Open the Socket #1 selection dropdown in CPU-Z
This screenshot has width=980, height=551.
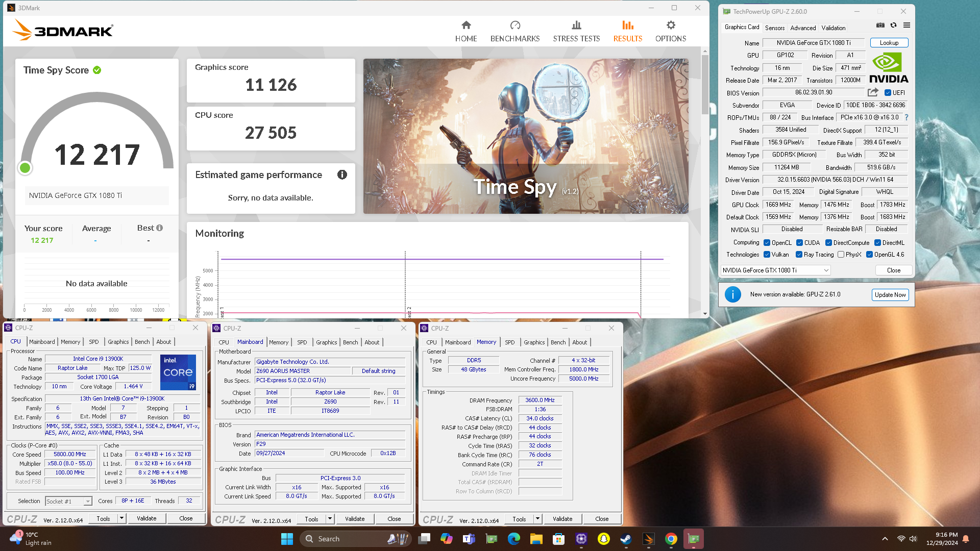(68, 502)
